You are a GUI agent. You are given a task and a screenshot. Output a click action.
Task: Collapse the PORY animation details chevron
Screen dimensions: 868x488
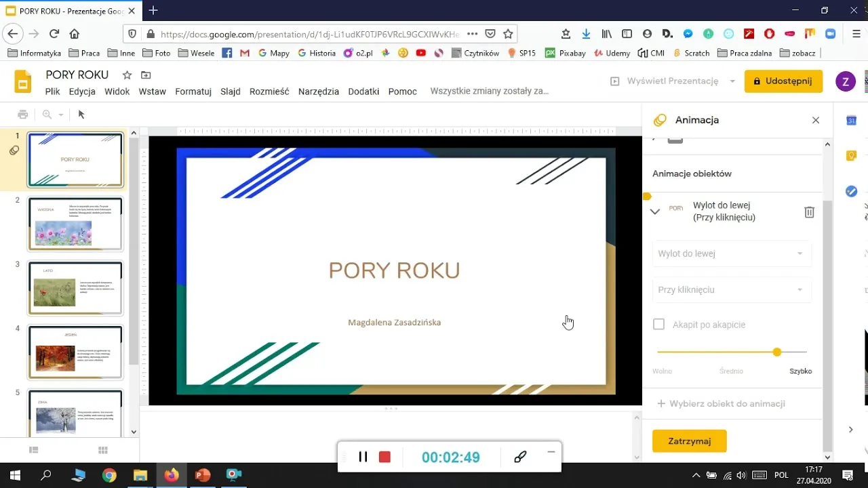pyautogui.click(x=654, y=211)
